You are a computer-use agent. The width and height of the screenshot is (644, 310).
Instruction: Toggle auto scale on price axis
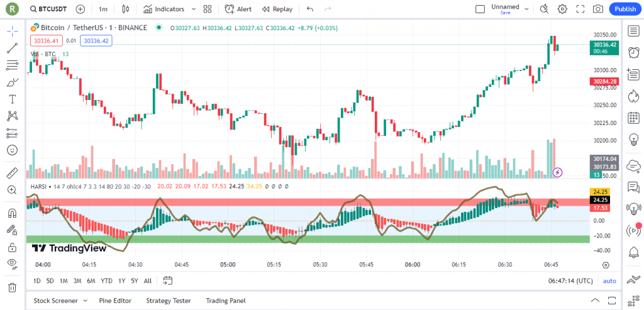tap(609, 280)
